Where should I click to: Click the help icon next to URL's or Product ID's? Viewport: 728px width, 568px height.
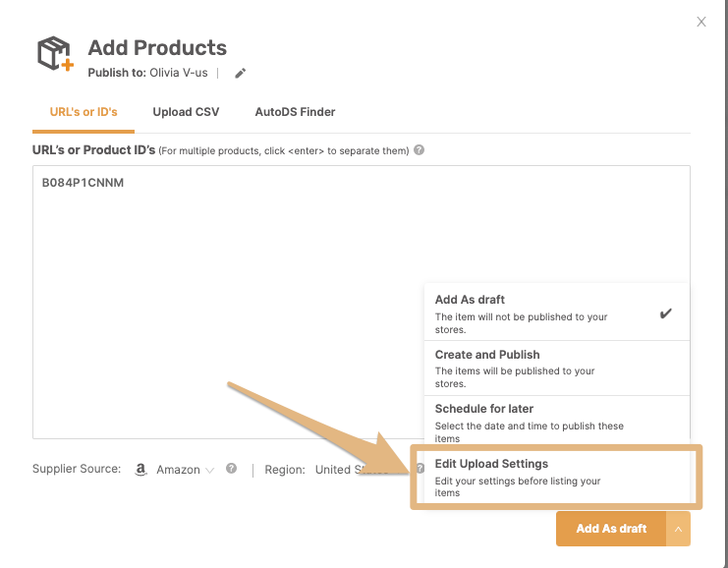coord(419,150)
